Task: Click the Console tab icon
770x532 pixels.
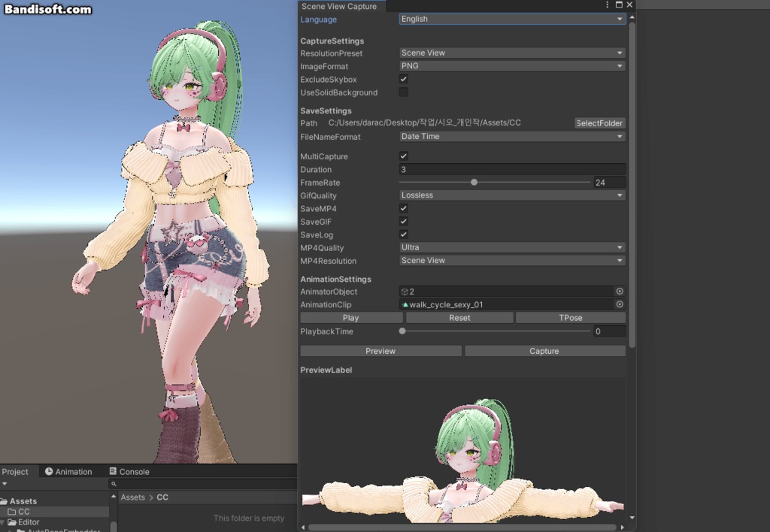Action: pos(113,471)
